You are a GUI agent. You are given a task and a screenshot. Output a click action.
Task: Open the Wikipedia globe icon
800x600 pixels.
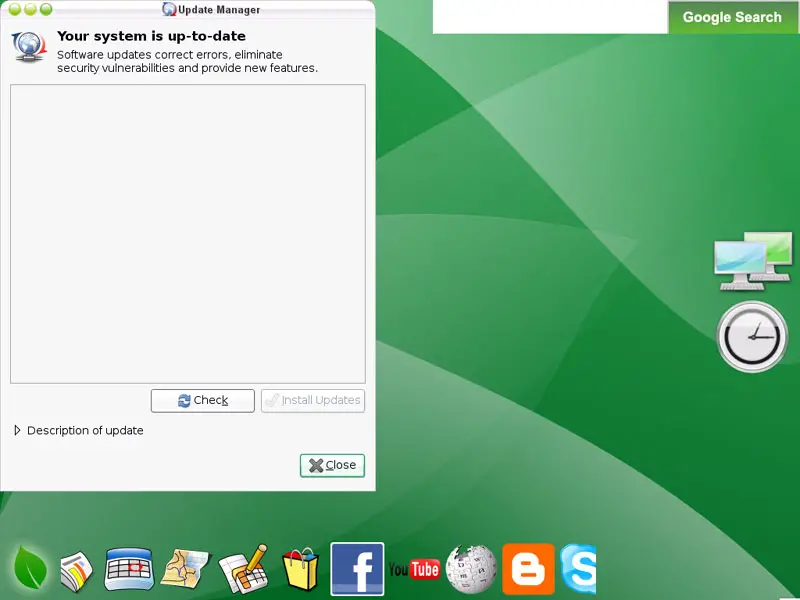[471, 569]
